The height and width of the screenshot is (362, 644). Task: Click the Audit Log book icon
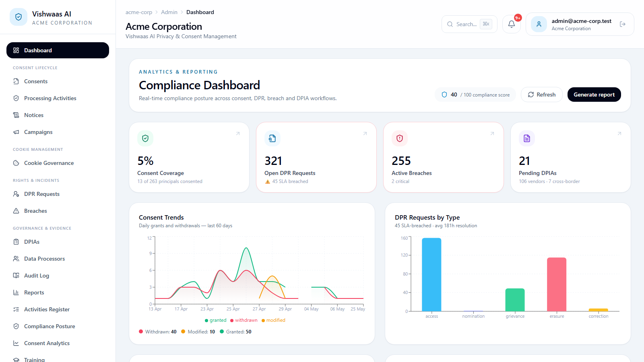[16, 276]
